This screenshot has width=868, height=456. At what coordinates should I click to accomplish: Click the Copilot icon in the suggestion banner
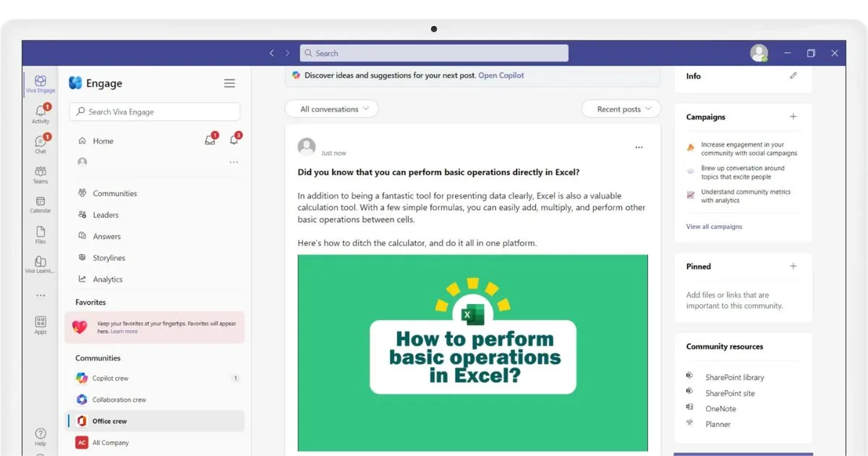(x=296, y=75)
